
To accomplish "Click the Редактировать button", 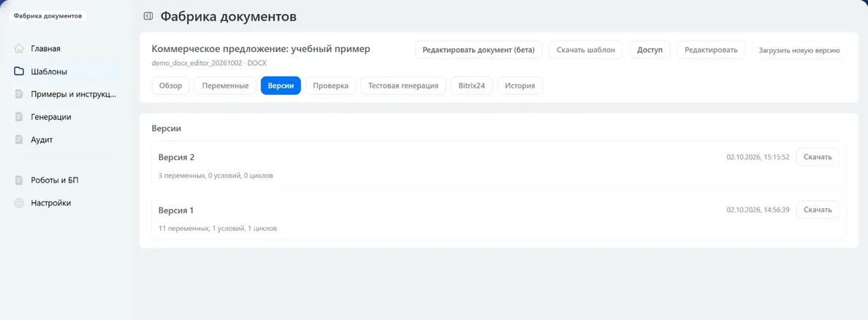I will coord(712,50).
